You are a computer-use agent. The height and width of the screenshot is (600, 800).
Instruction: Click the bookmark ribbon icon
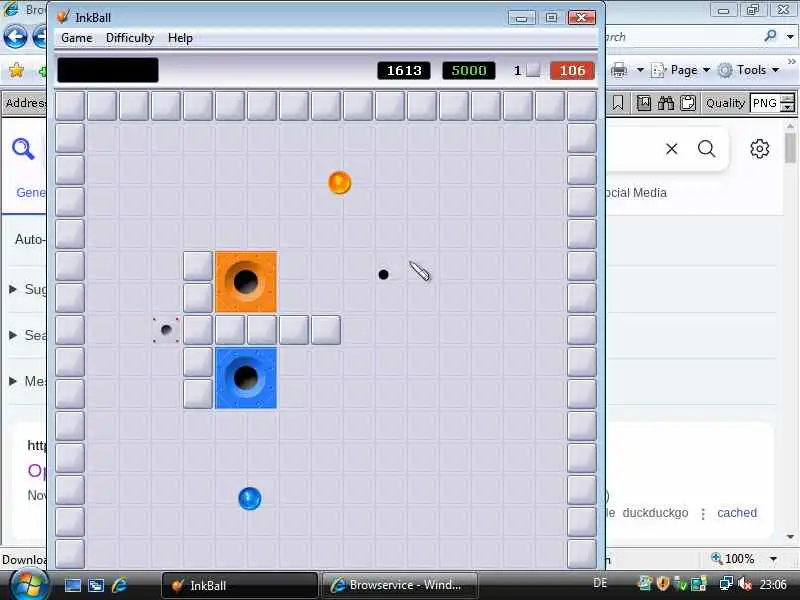coord(617,104)
